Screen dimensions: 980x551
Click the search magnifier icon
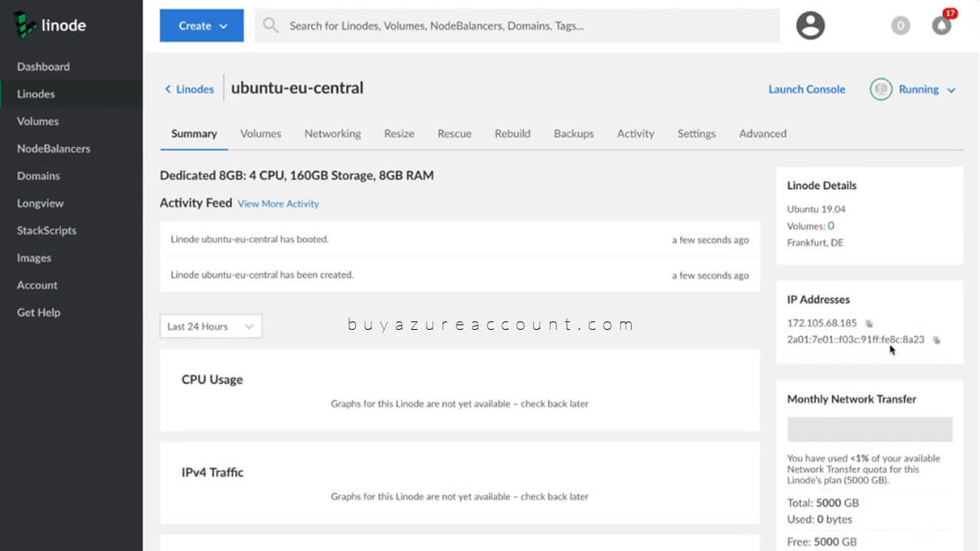click(x=270, y=25)
